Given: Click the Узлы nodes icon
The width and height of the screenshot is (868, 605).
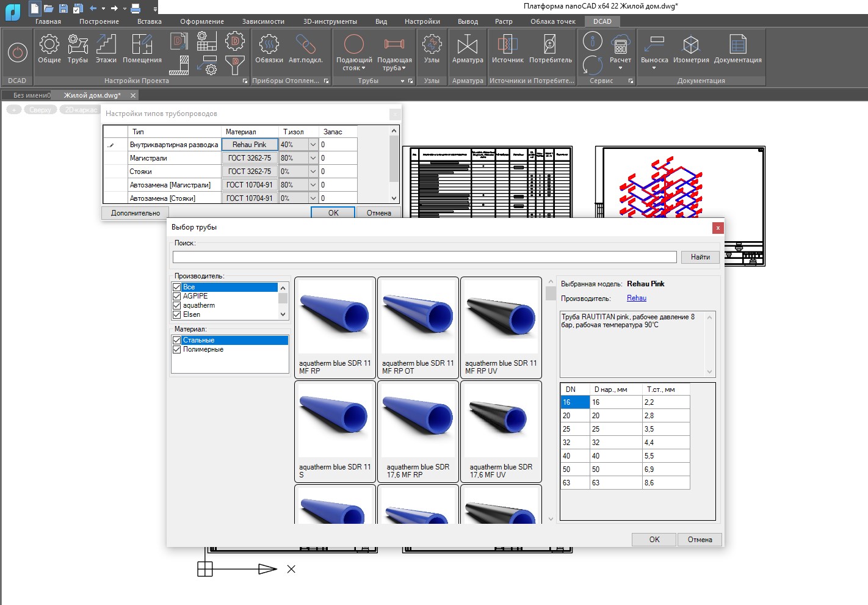Looking at the screenshot, I should 432,48.
